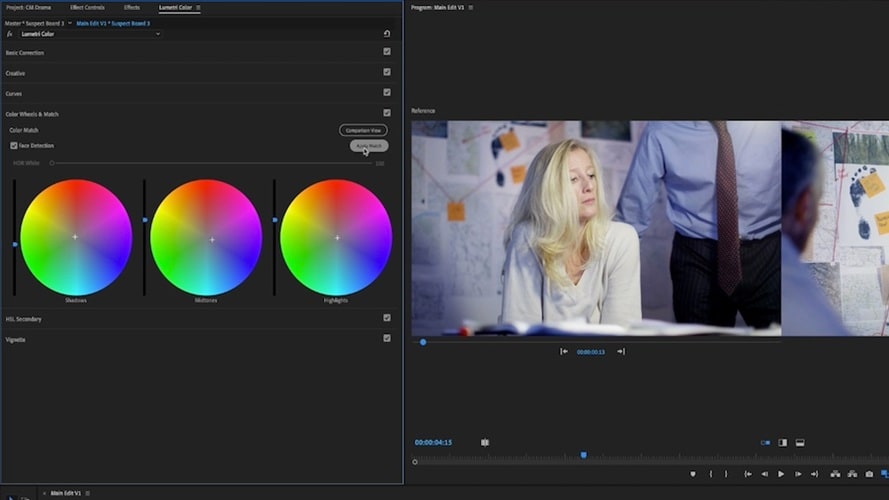Expand the HSL Secondary section
The image size is (889, 500).
(x=23, y=319)
